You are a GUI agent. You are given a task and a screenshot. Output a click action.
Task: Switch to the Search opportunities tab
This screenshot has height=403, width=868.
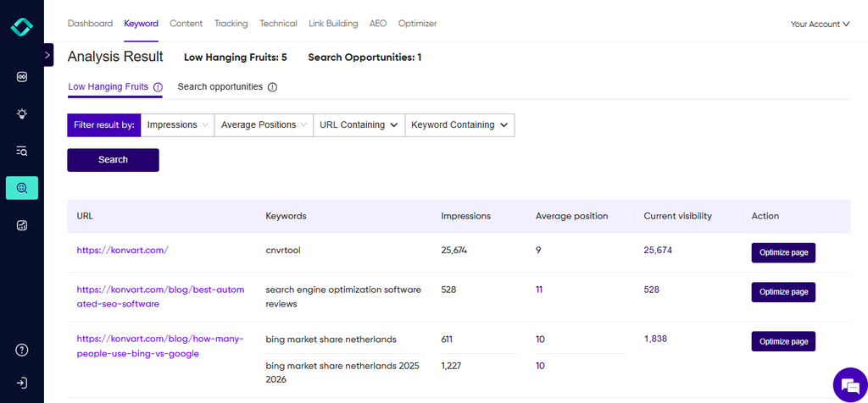point(220,87)
